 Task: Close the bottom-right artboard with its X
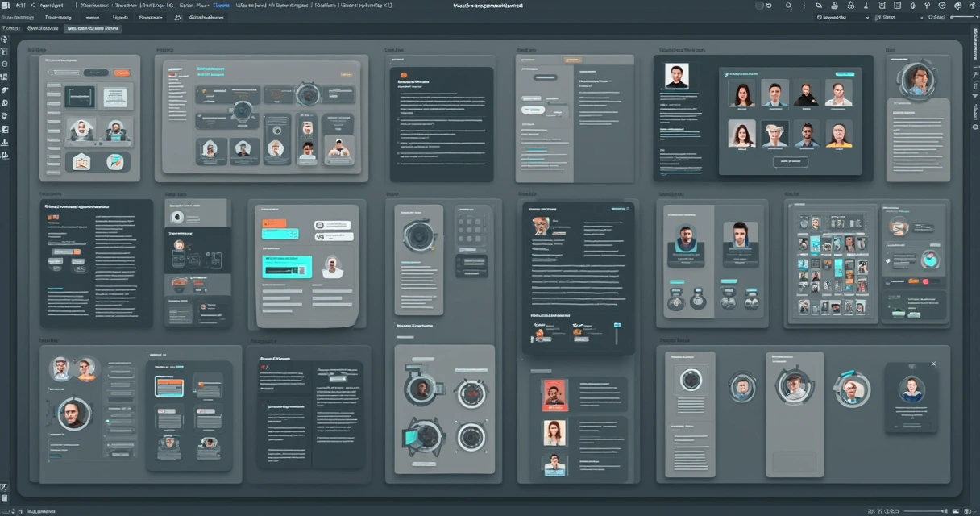click(x=933, y=364)
